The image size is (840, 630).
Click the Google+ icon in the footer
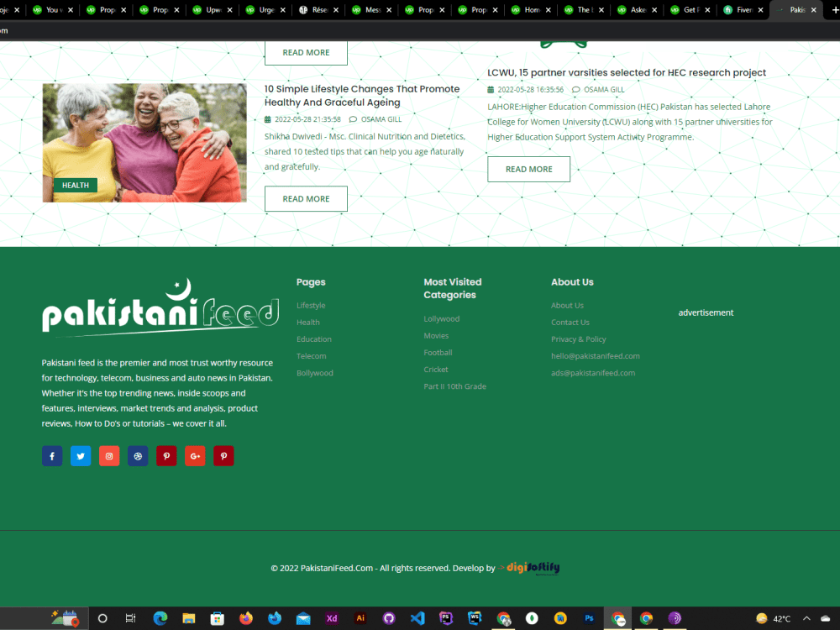click(195, 455)
